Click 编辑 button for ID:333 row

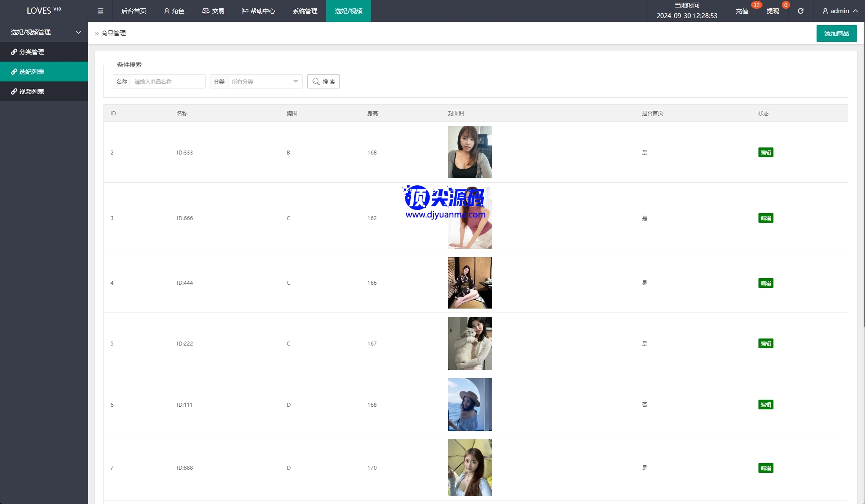pos(766,153)
